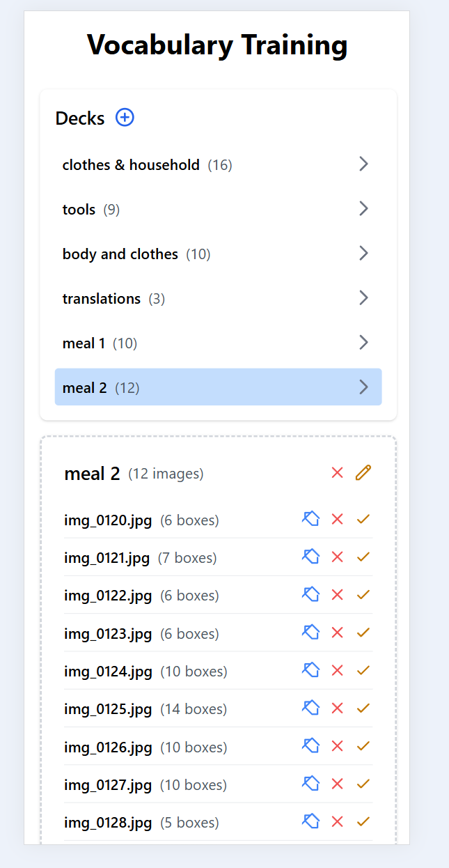Click the blue tag icon for img_0120.jpg
Viewport: 449px width, 868px height.
pyautogui.click(x=310, y=519)
